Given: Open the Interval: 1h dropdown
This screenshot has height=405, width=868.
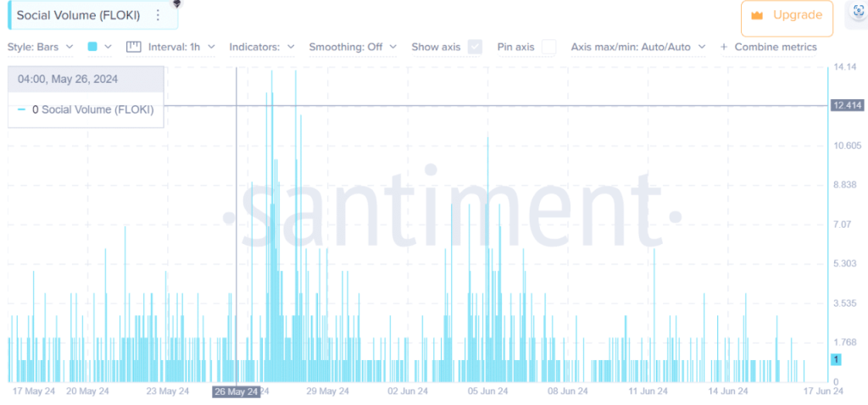Looking at the screenshot, I should [x=181, y=47].
